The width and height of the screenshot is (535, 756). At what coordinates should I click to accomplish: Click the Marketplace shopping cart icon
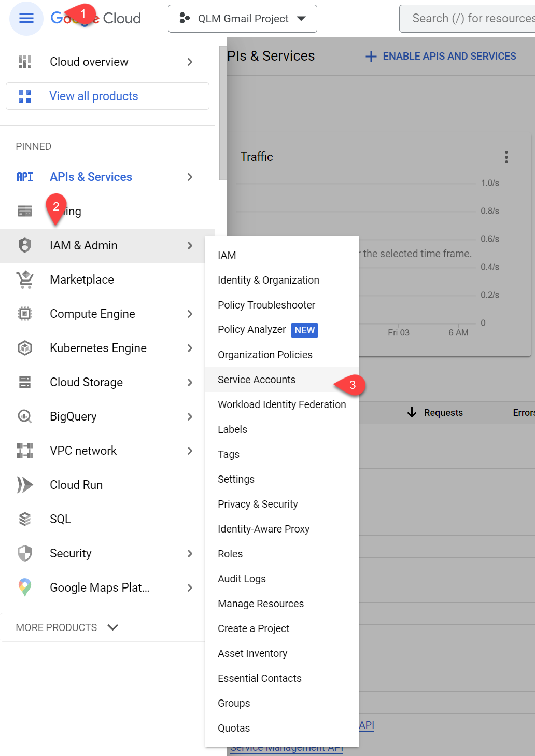click(x=25, y=279)
